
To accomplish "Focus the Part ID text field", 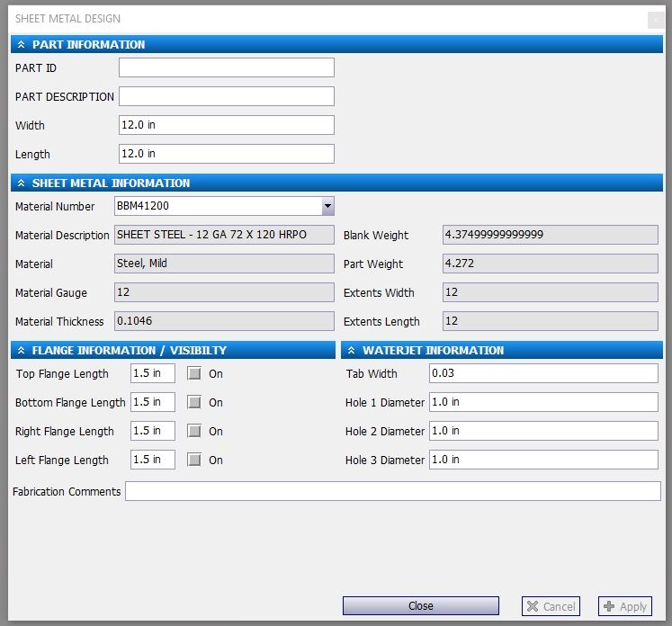I will coord(226,68).
